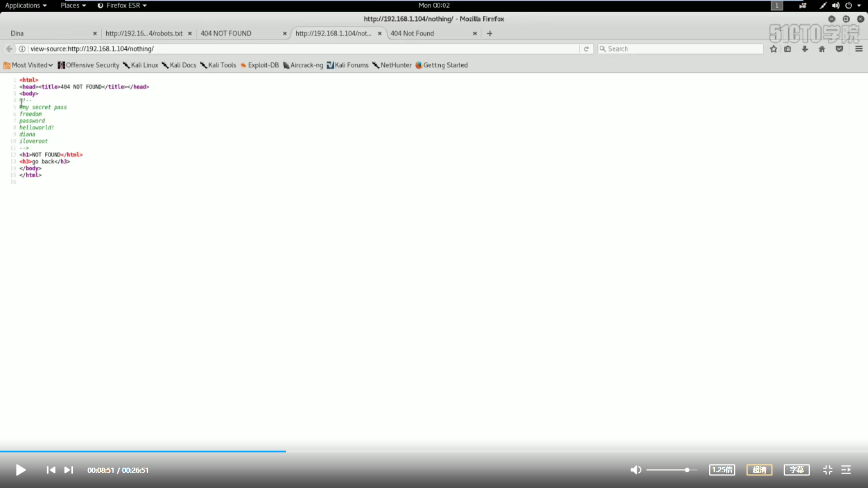Open NetHunter bookmark

[x=392, y=65]
